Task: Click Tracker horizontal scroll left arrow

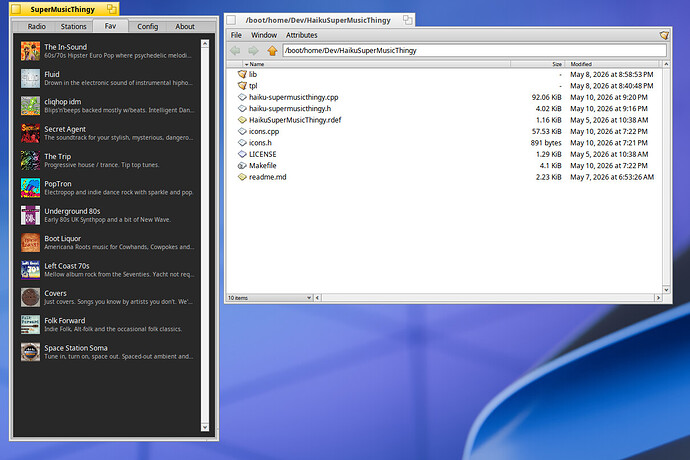Action: (317, 298)
